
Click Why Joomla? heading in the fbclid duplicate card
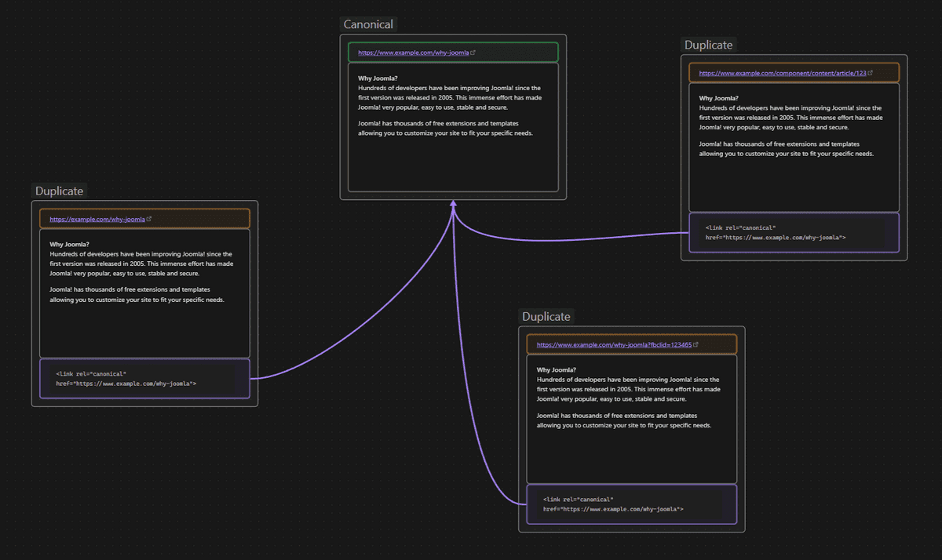coord(557,370)
